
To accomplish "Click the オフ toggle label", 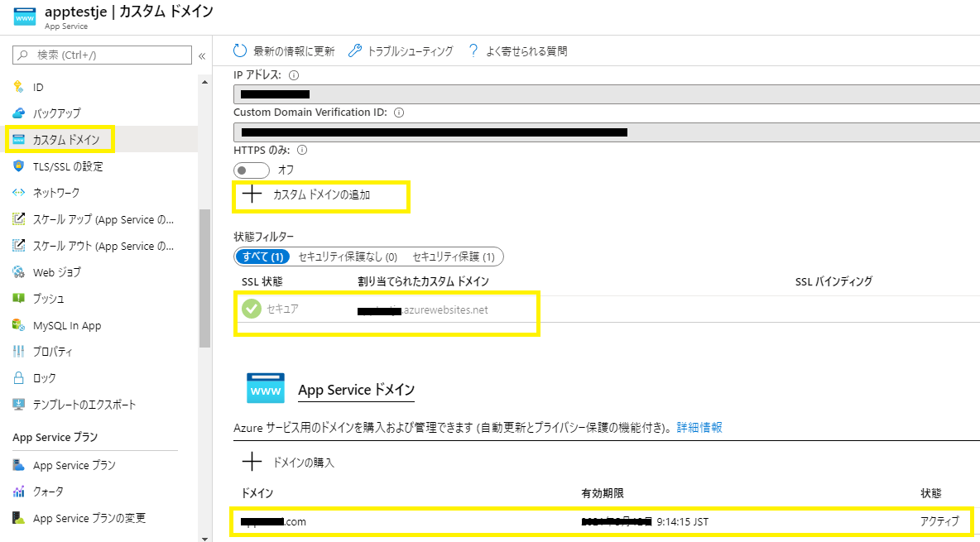I will 286,170.
